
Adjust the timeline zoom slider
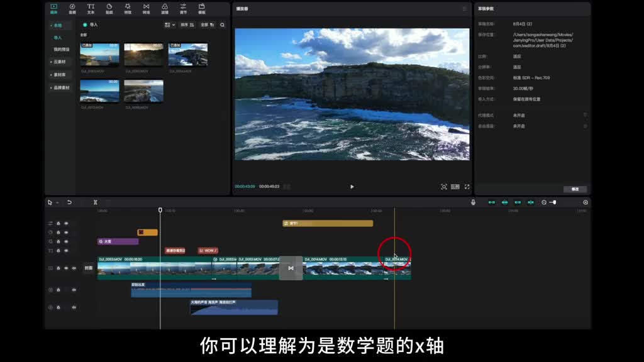coord(553,202)
